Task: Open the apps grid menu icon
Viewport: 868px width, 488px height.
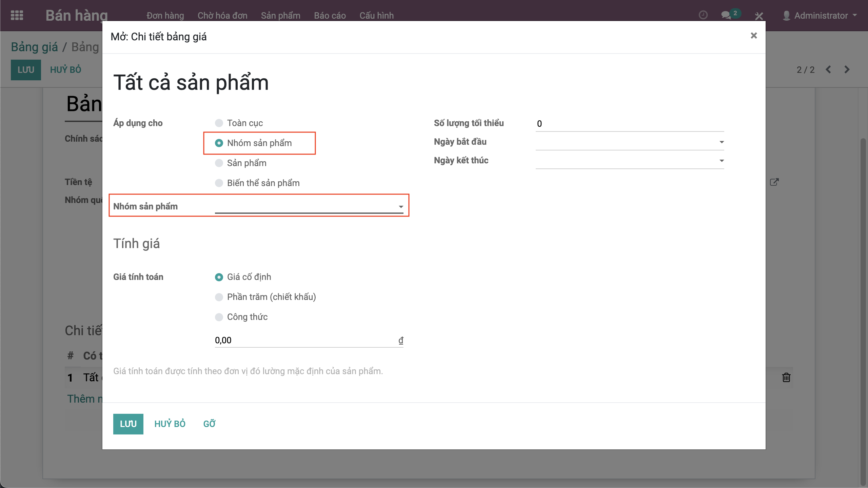Action: pyautogui.click(x=17, y=15)
